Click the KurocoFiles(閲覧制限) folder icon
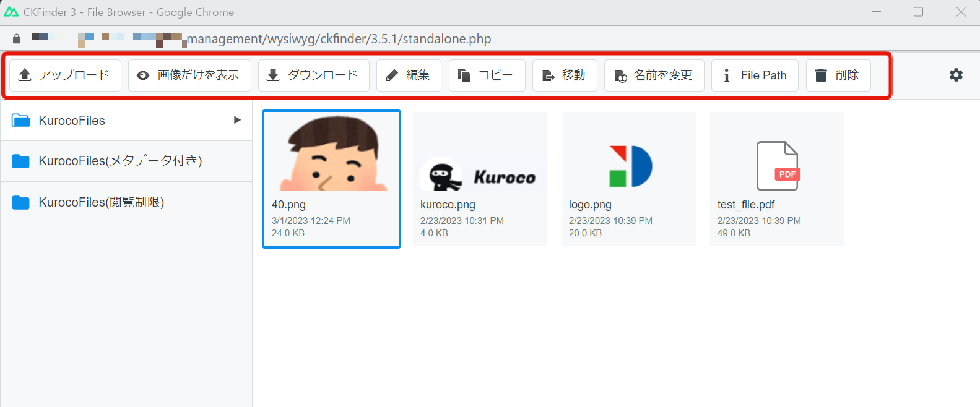This screenshot has height=407, width=980. point(21,202)
